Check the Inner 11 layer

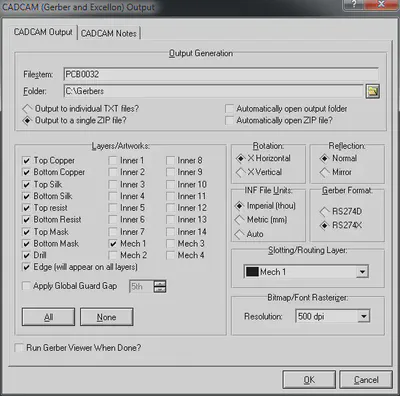click(x=170, y=196)
